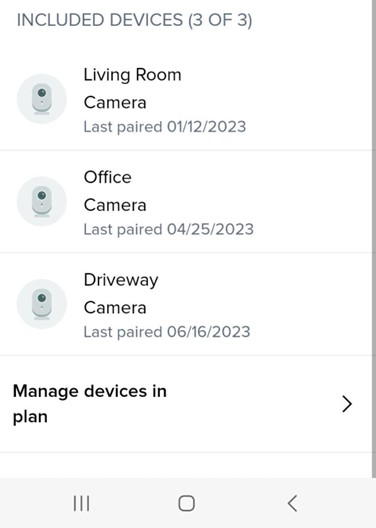Tap the Driveway camera icon
Viewport: 376px width, 528px height.
[42, 304]
